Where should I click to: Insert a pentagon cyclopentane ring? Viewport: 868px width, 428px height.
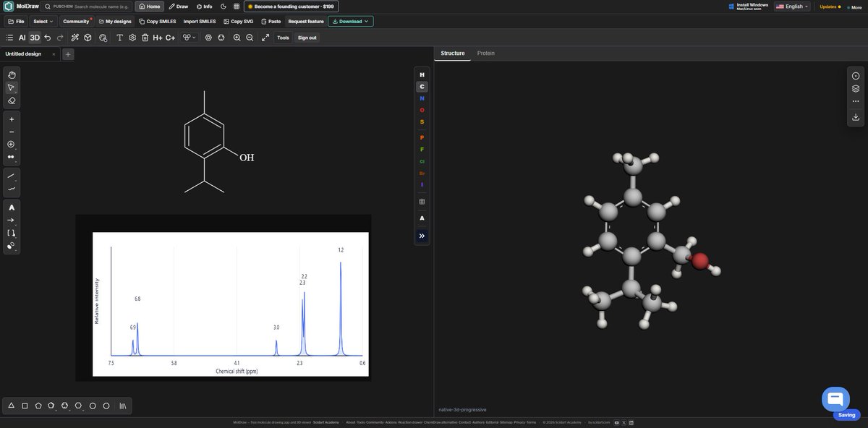pos(38,406)
